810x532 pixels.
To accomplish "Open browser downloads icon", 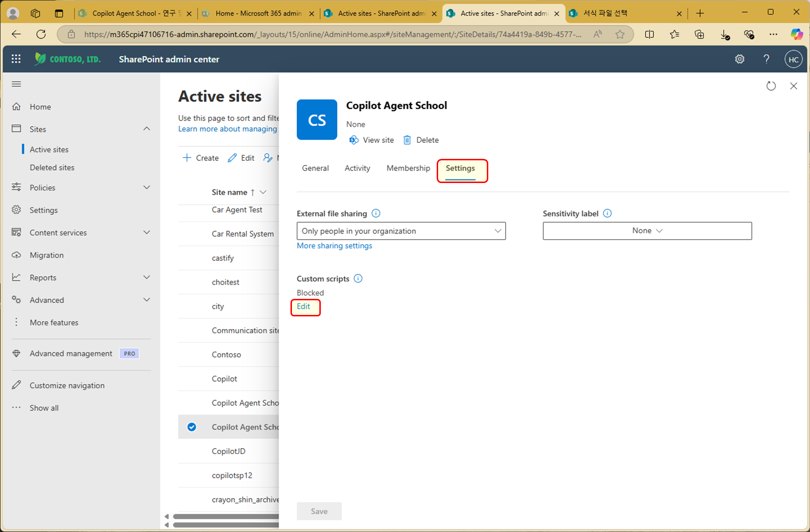I will (724, 34).
